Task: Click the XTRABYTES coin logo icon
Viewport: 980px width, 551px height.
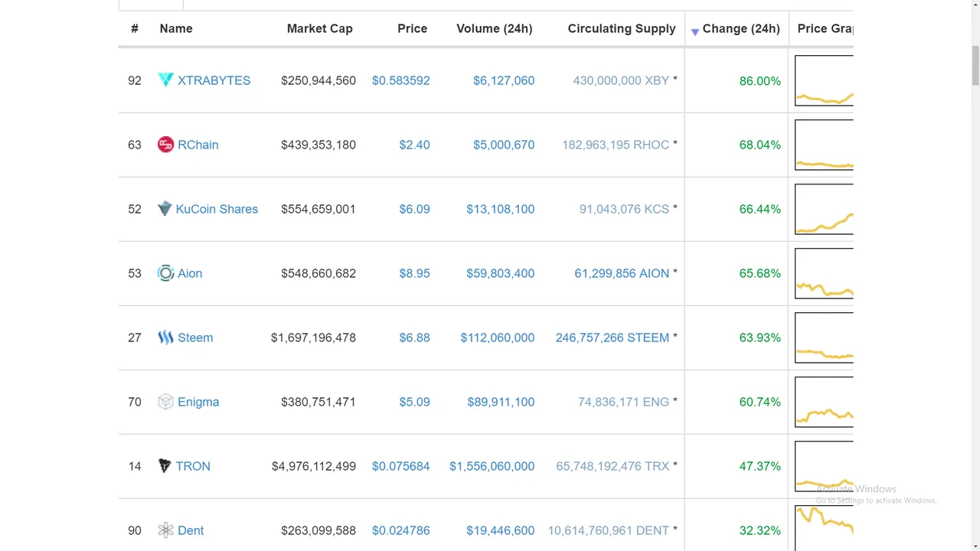Action: pyautogui.click(x=165, y=80)
